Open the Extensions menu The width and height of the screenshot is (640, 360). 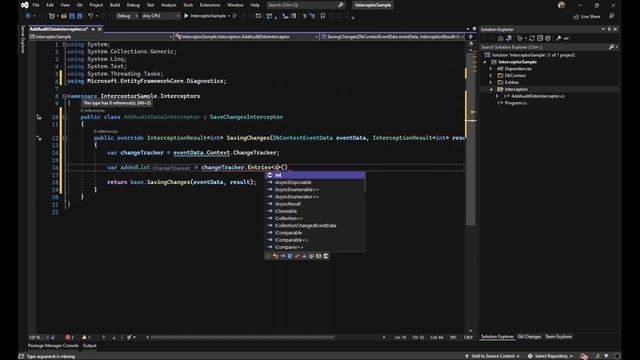tap(210, 5)
